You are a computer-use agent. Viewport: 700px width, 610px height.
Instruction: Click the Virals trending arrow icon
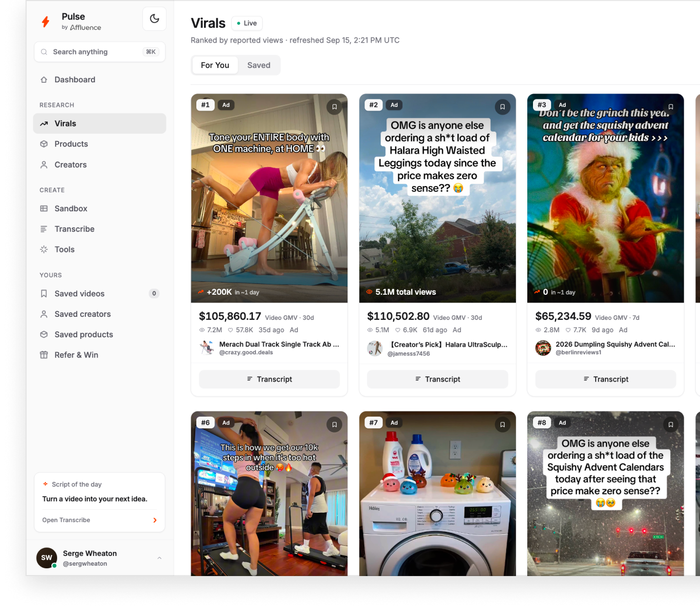(x=44, y=123)
